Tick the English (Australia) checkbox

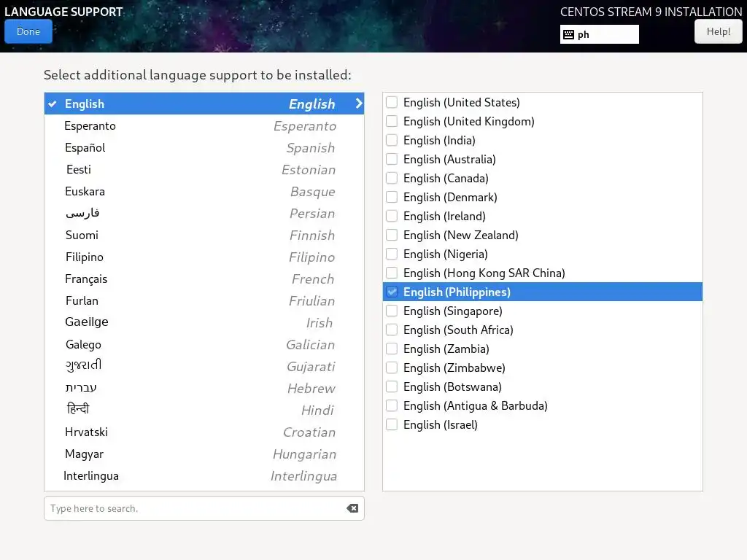(392, 159)
